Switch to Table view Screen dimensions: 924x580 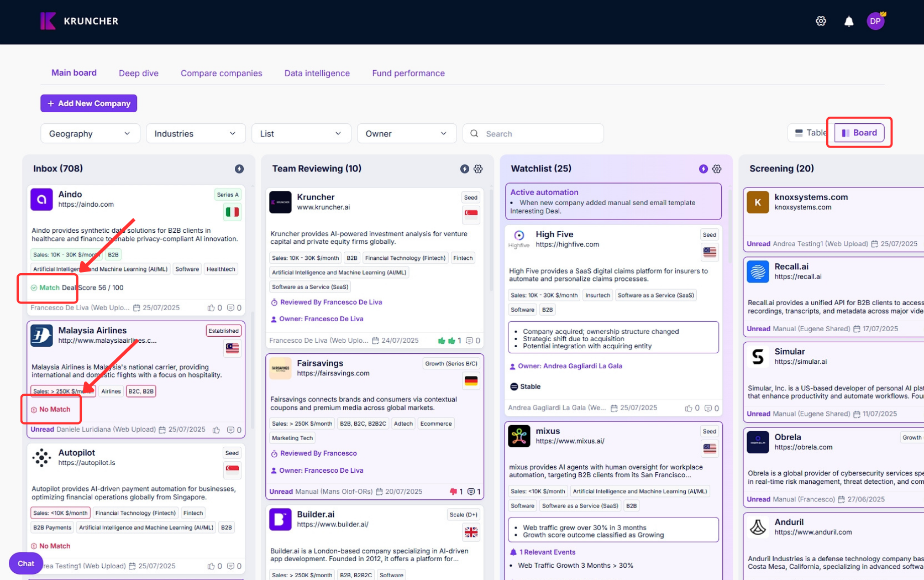[x=810, y=133]
